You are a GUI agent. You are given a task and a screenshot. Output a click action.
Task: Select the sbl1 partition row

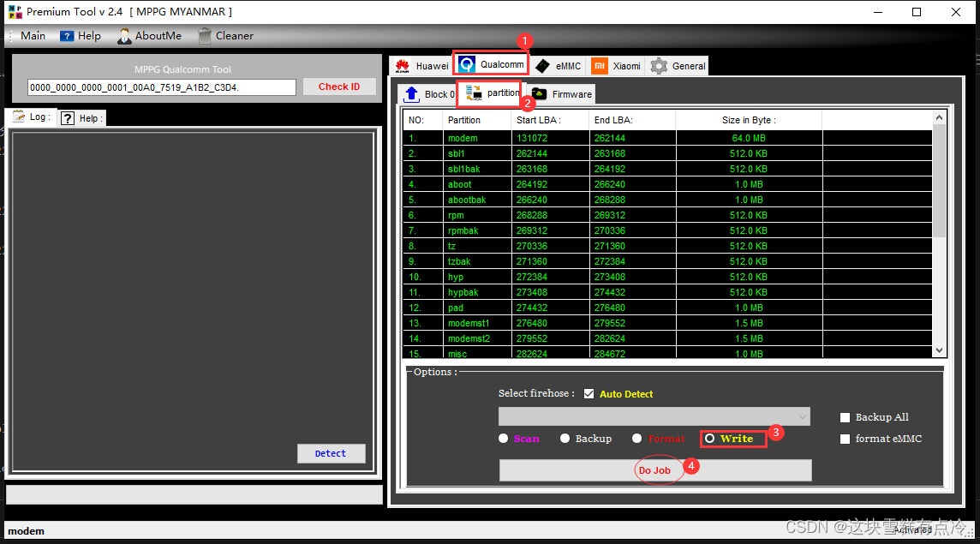click(667, 153)
